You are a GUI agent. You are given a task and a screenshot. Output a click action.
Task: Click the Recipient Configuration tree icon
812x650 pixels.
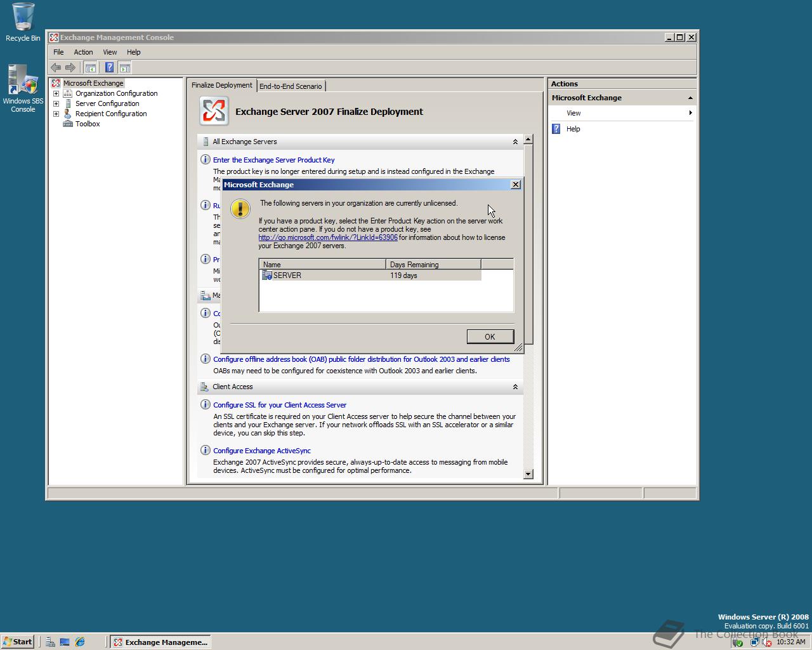(68, 114)
